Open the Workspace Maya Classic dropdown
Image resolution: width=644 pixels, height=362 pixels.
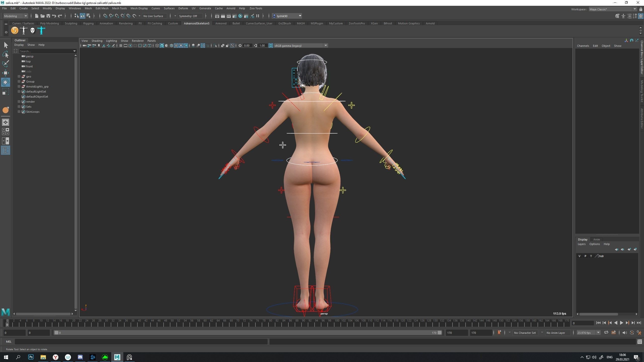(x=613, y=9)
